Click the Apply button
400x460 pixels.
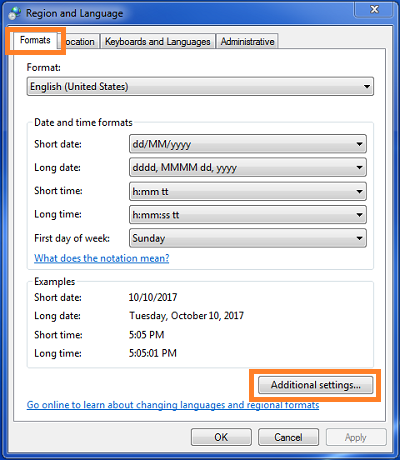click(356, 437)
